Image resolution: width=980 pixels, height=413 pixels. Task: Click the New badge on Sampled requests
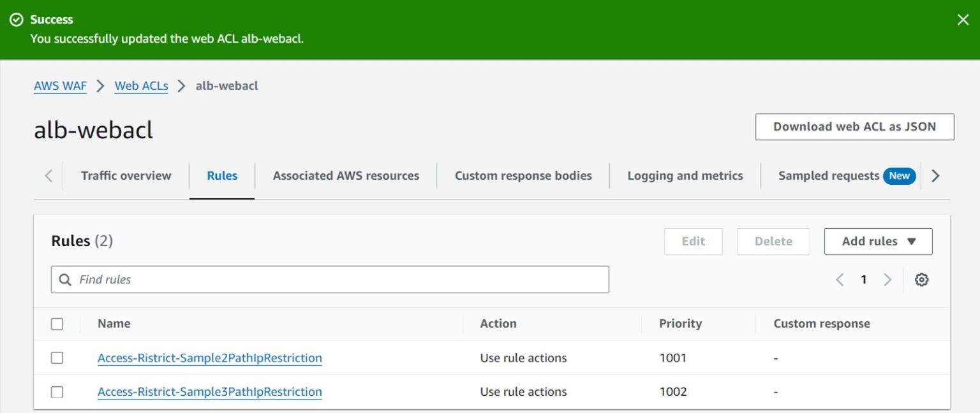pyautogui.click(x=899, y=176)
